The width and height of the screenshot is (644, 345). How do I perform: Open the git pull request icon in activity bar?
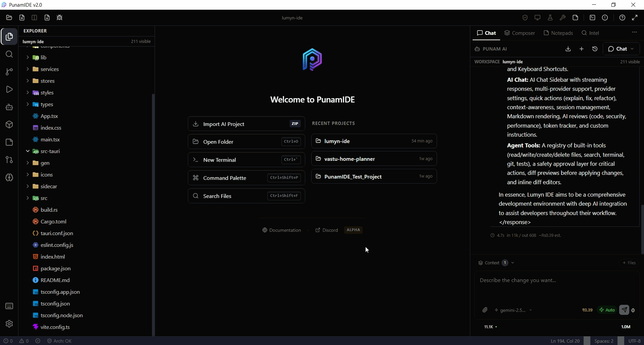(9, 160)
